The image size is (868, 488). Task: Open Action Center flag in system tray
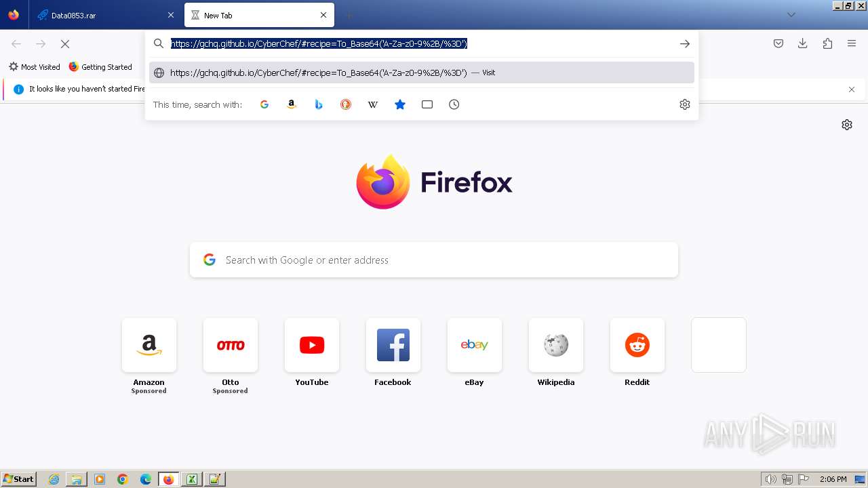(x=804, y=479)
